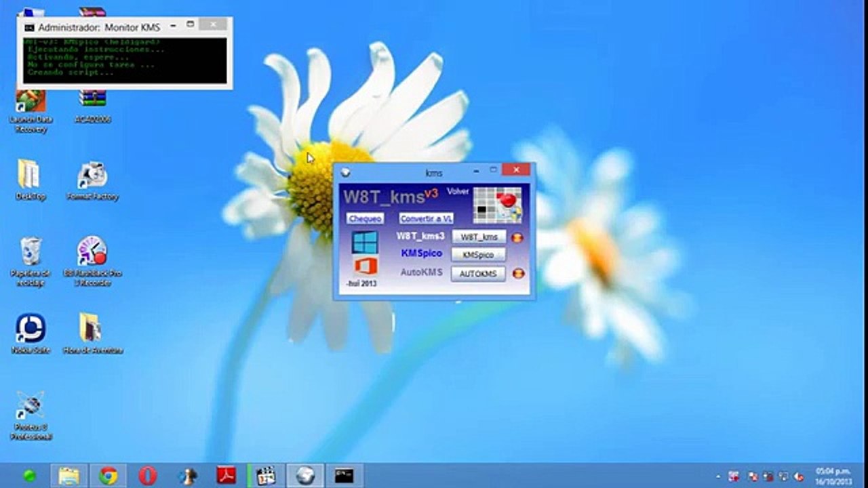Open the chess piece app on taskbar

[186, 476]
